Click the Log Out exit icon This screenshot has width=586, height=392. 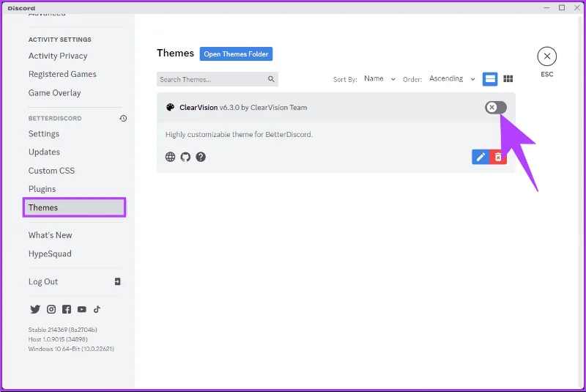[117, 281]
